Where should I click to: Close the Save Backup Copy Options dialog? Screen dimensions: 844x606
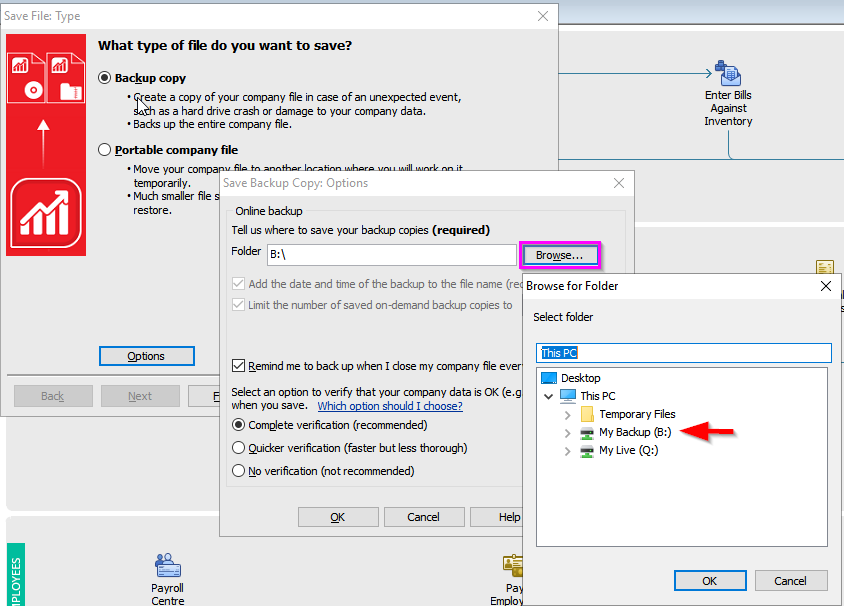click(619, 183)
